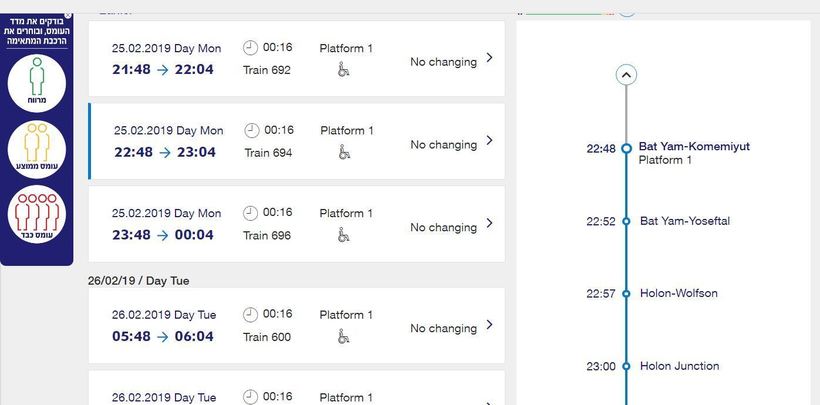
Task: Click the clock duration icon on Train 692
Action: 250,47
